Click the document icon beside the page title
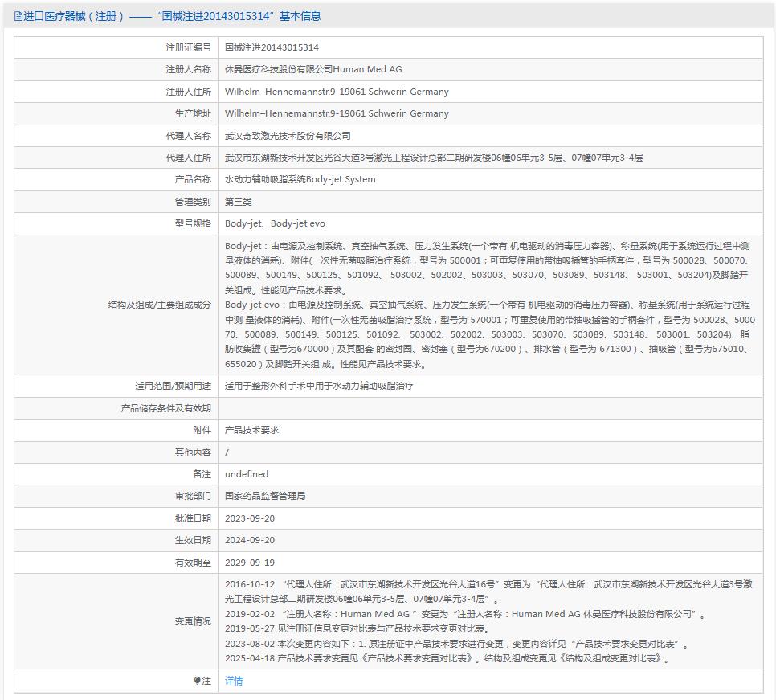The width and height of the screenshot is (776, 700). click(x=18, y=16)
